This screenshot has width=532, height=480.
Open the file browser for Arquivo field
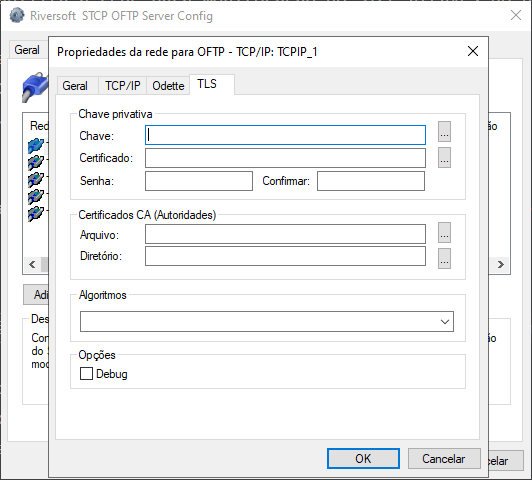coord(444,233)
